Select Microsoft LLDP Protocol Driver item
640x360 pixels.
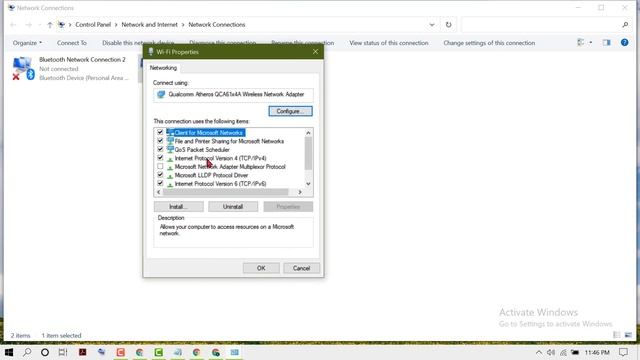pos(211,176)
